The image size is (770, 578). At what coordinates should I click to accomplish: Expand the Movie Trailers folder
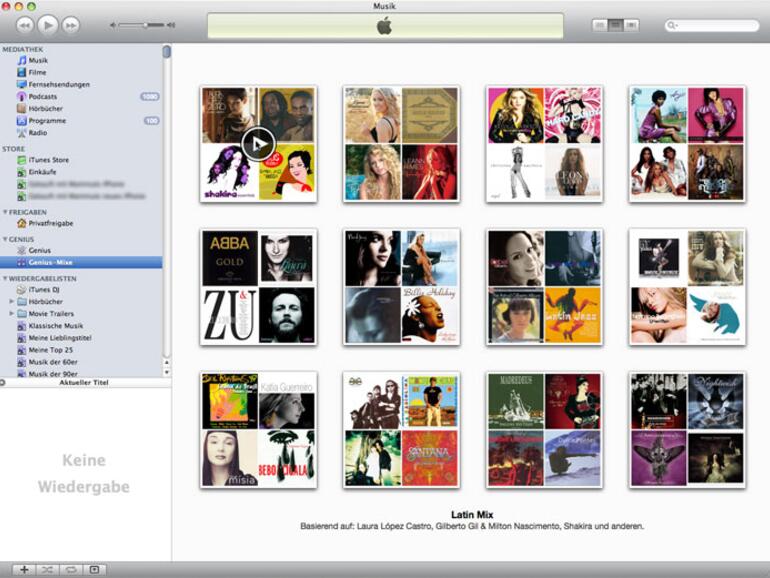12,314
